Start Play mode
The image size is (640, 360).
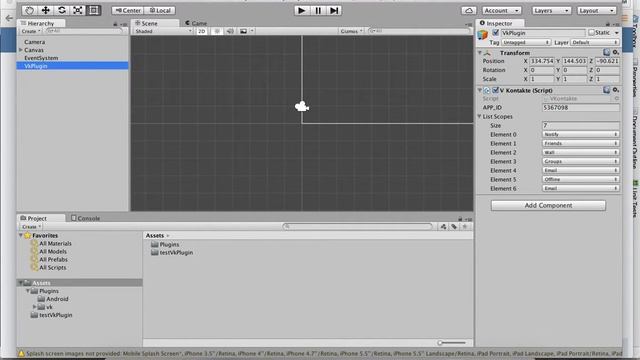(302, 11)
